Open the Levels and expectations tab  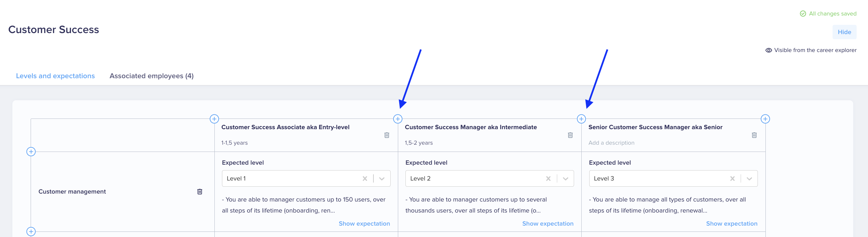[55, 76]
